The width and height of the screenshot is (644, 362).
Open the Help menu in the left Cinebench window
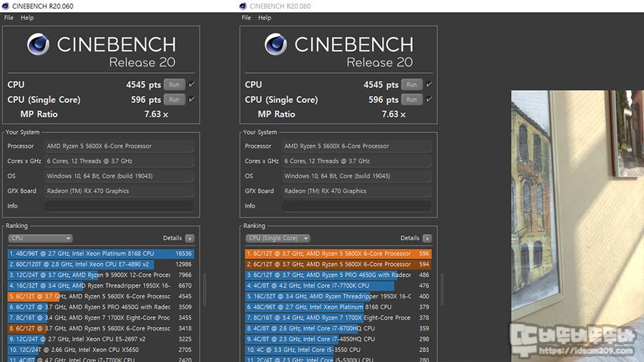click(27, 18)
